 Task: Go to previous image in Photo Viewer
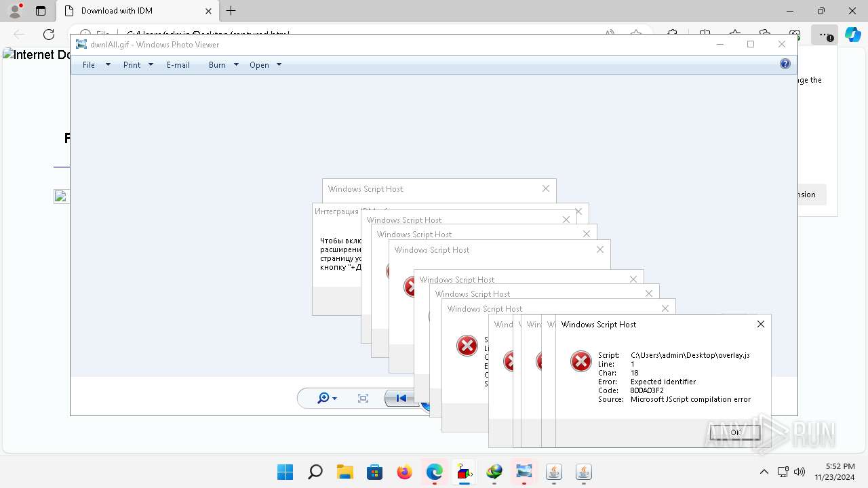tap(401, 399)
